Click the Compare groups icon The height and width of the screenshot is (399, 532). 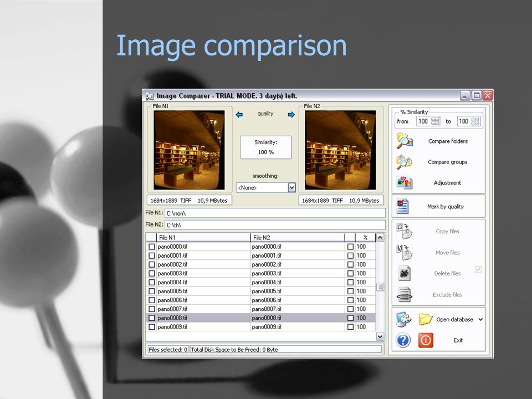[x=405, y=162]
